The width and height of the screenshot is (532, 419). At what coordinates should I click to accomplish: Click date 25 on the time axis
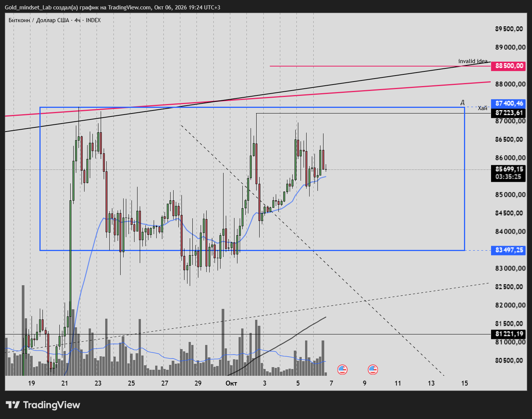(131, 383)
